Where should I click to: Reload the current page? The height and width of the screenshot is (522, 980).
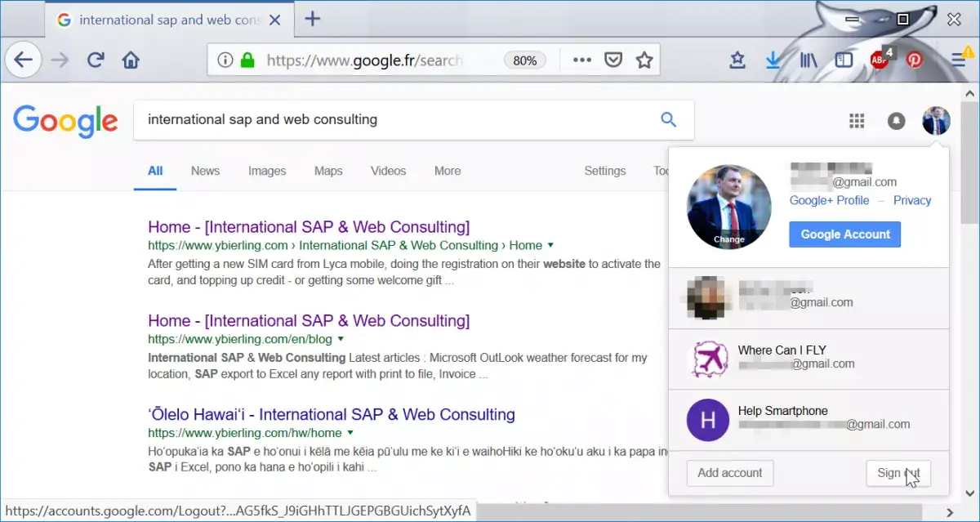[96, 60]
